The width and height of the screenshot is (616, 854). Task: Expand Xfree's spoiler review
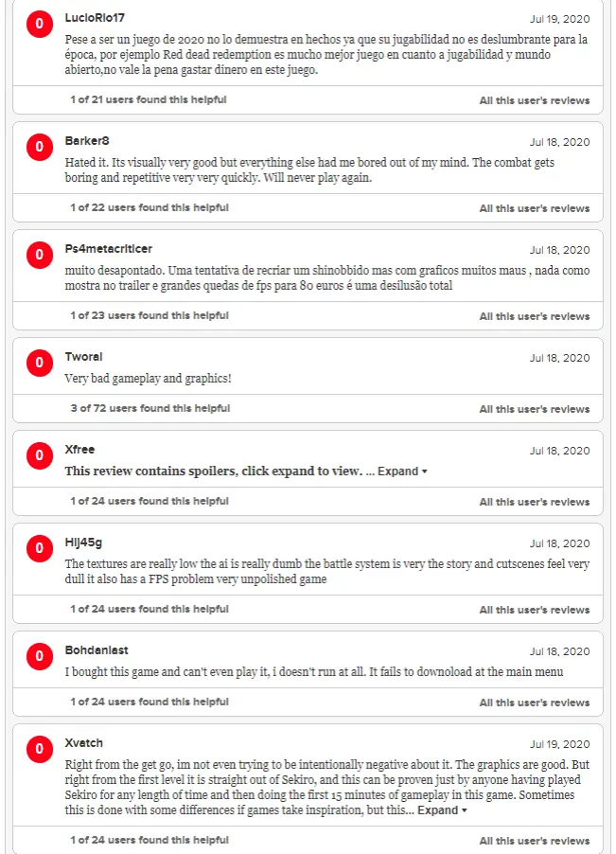[x=402, y=471]
